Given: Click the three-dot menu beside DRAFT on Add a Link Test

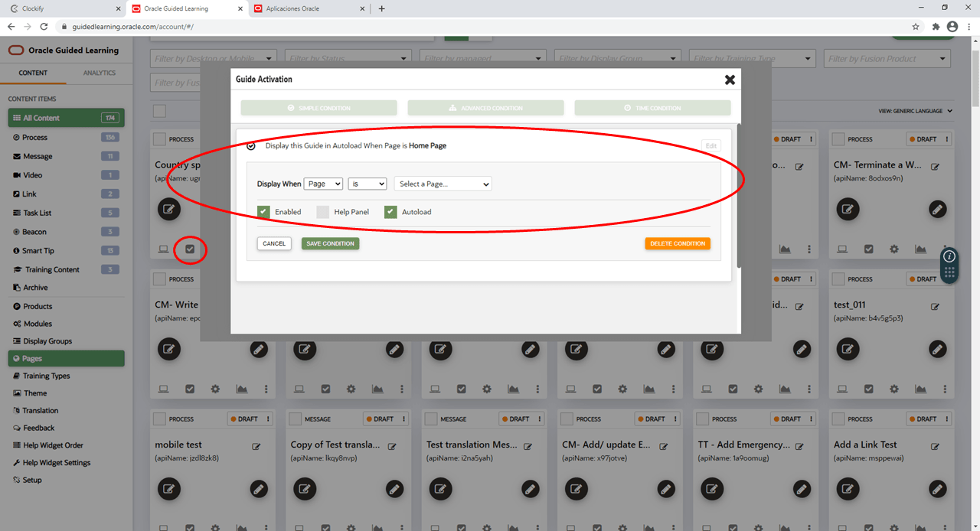Looking at the screenshot, I should coord(948,419).
